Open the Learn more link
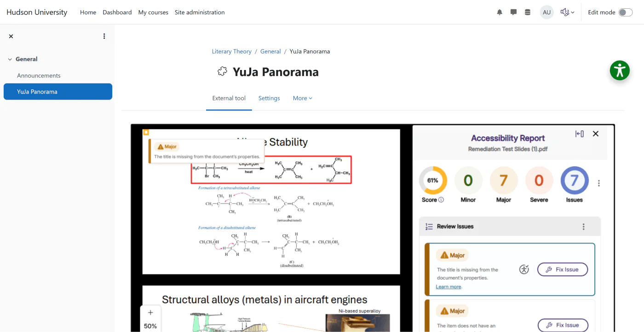644x332 pixels. 448,287
